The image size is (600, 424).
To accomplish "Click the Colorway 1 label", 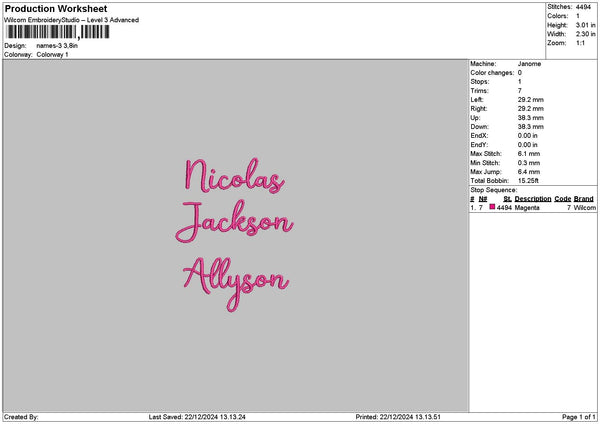I will 52,55.
